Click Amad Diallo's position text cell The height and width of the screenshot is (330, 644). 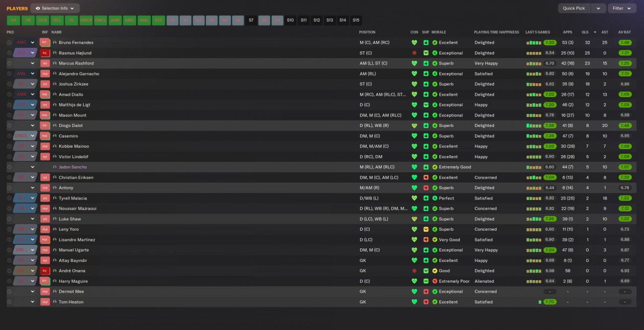pyautogui.click(x=383, y=94)
